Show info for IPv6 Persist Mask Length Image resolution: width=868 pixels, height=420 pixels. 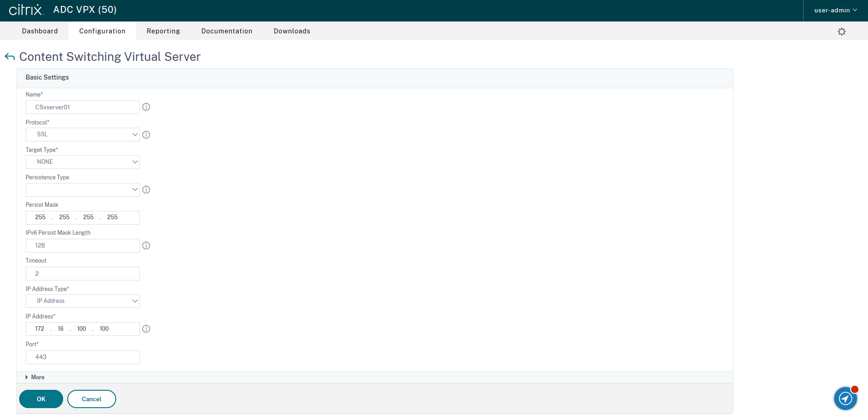(x=146, y=246)
